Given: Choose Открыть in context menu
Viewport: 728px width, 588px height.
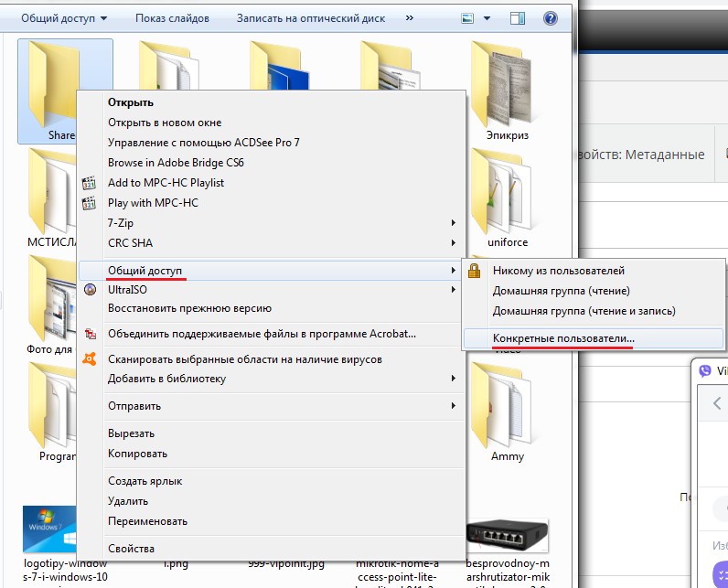Looking at the screenshot, I should click(x=271, y=102).
